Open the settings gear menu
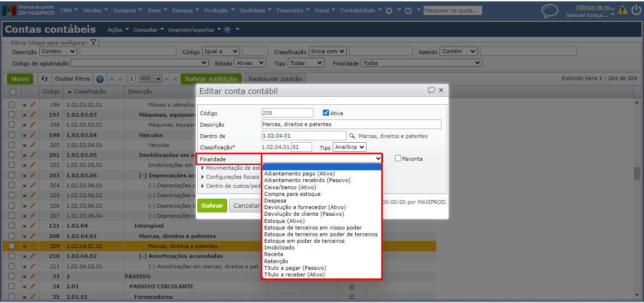The height and width of the screenshot is (303, 644). [x=389, y=10]
